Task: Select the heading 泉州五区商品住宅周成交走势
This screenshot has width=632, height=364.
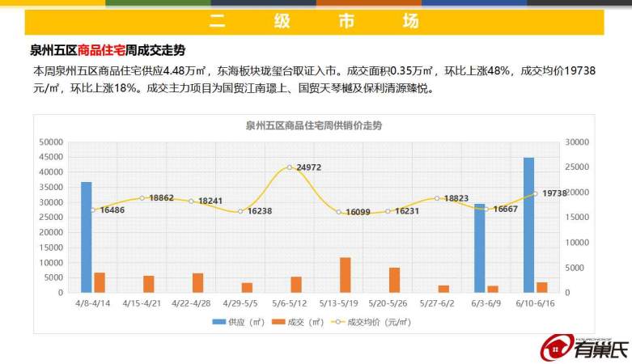Action: click(x=108, y=50)
